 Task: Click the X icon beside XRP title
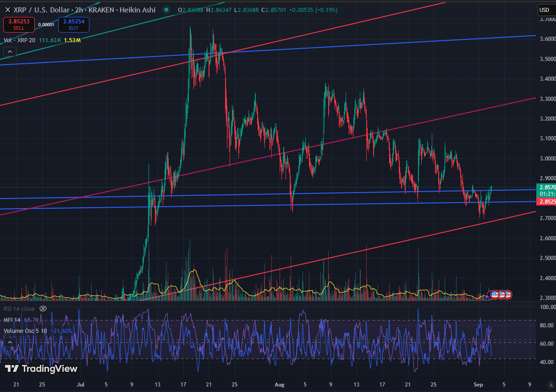tap(7, 10)
